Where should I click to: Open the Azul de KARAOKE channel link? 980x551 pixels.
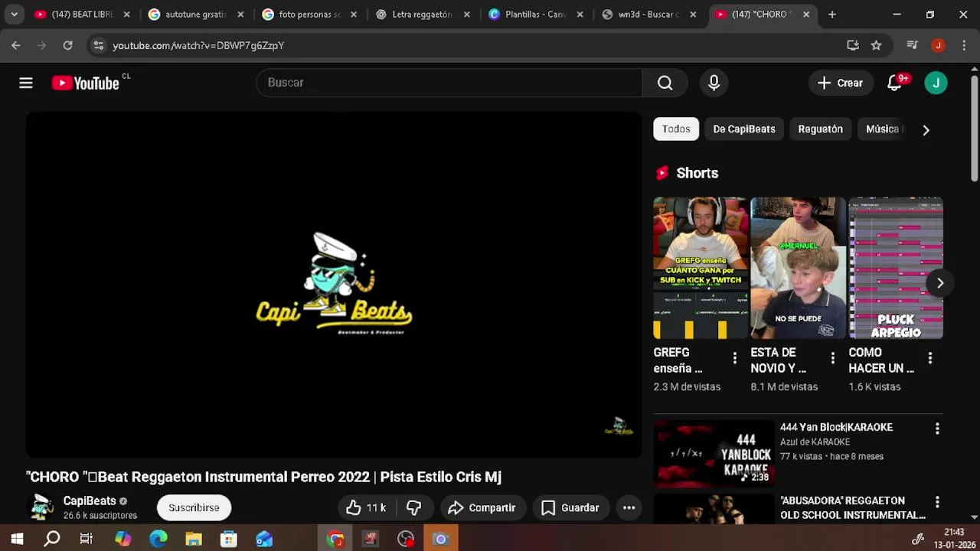pyautogui.click(x=815, y=442)
